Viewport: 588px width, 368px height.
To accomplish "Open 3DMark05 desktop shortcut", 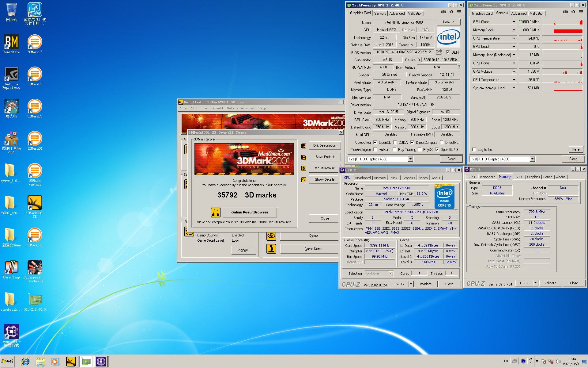I will tap(35, 108).
